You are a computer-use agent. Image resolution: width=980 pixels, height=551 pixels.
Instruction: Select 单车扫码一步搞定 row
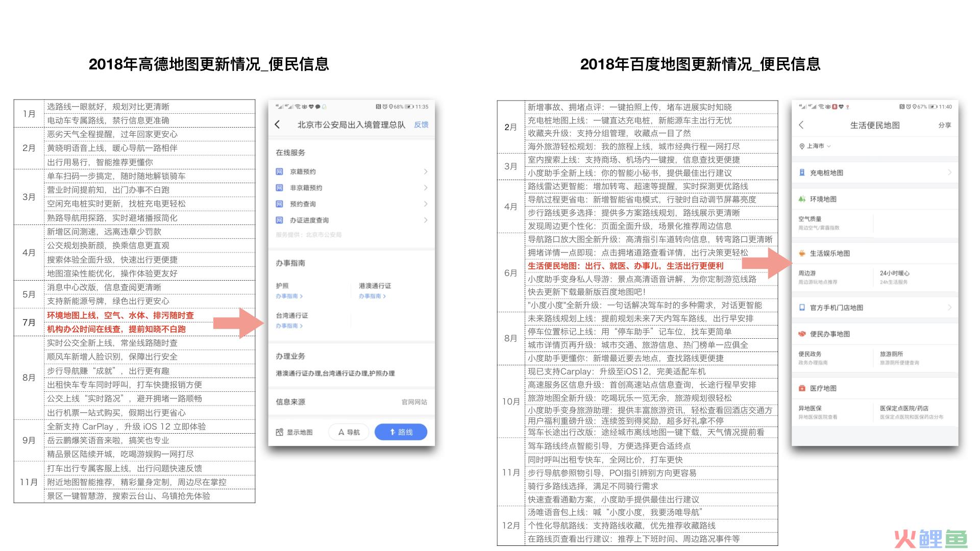150,176
